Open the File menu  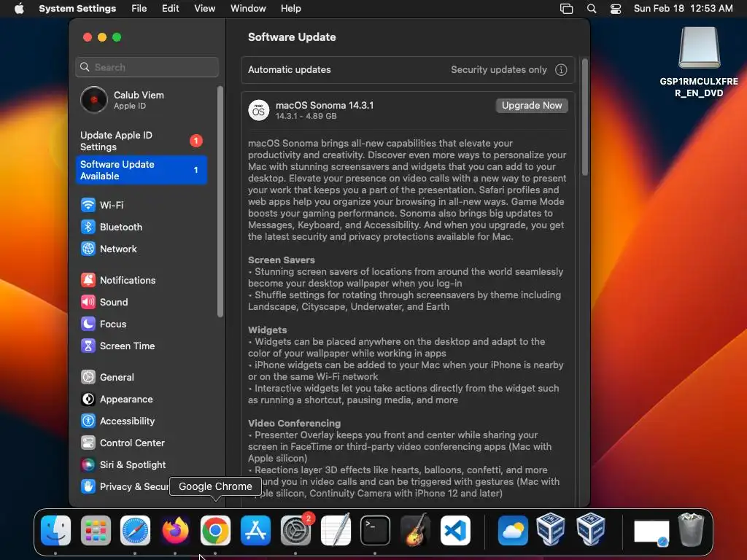coord(139,9)
